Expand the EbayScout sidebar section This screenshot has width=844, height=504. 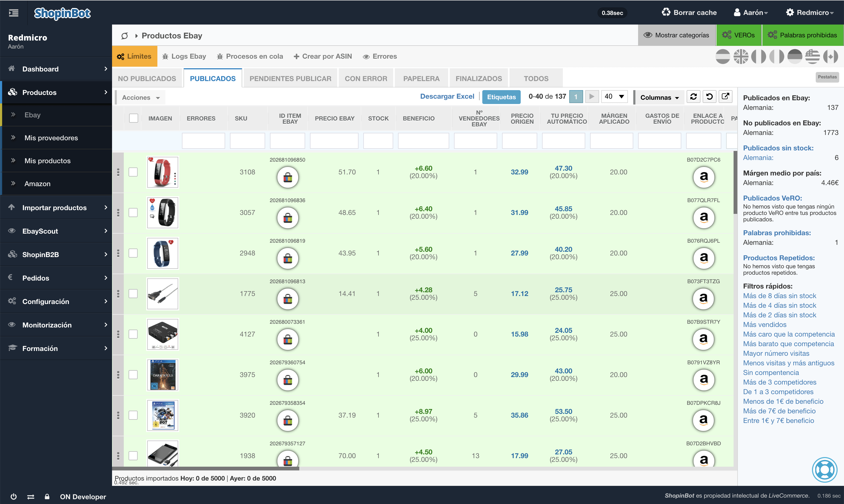click(56, 231)
